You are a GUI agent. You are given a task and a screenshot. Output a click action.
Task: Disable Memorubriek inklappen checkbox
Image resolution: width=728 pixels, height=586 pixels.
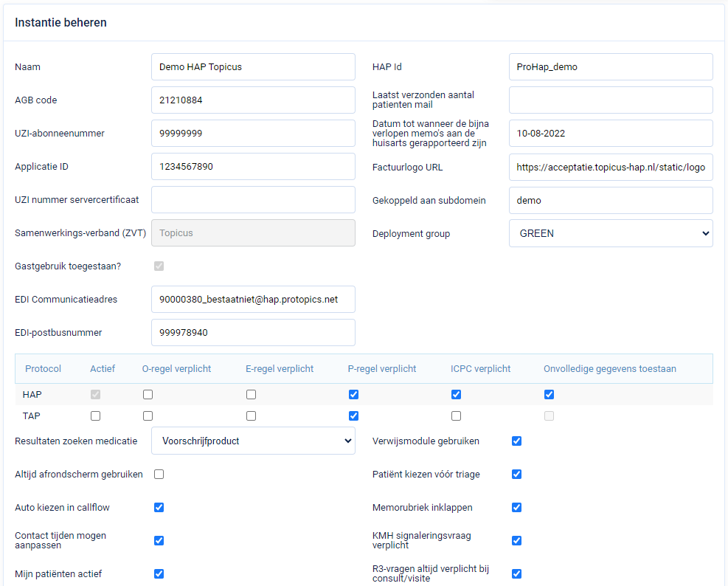pyautogui.click(x=516, y=508)
